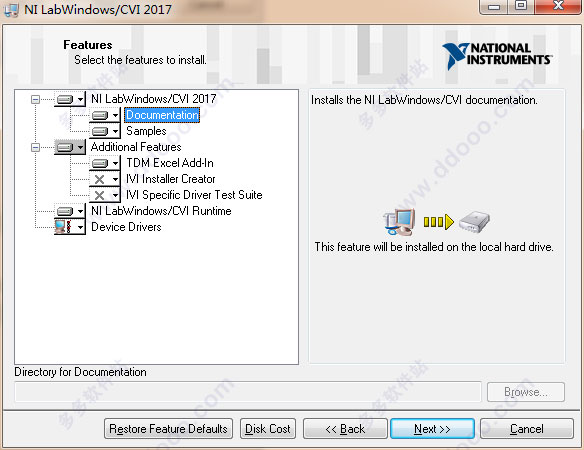Select the TDM Excel Add-In item
This screenshot has width=584, height=450.
point(170,163)
